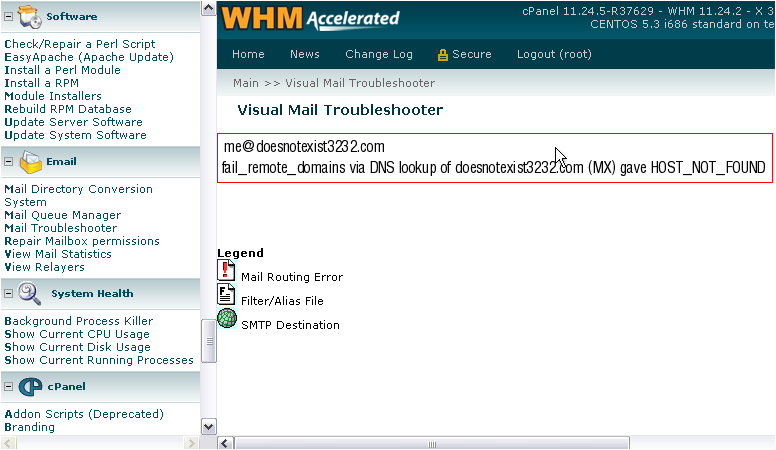Open Show Current Running Processes
Image resolution: width=776 pixels, height=450 pixels.
tap(99, 360)
